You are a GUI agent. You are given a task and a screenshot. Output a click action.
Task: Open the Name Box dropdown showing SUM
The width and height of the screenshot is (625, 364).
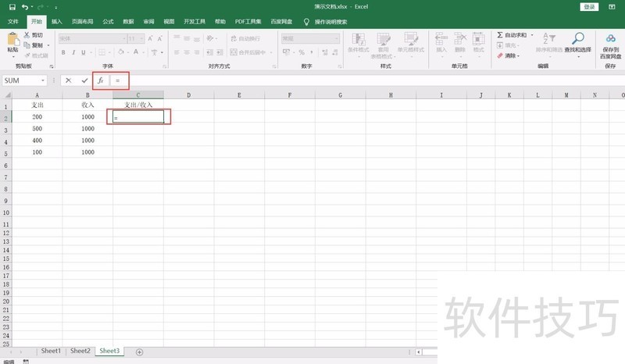pyautogui.click(x=43, y=80)
